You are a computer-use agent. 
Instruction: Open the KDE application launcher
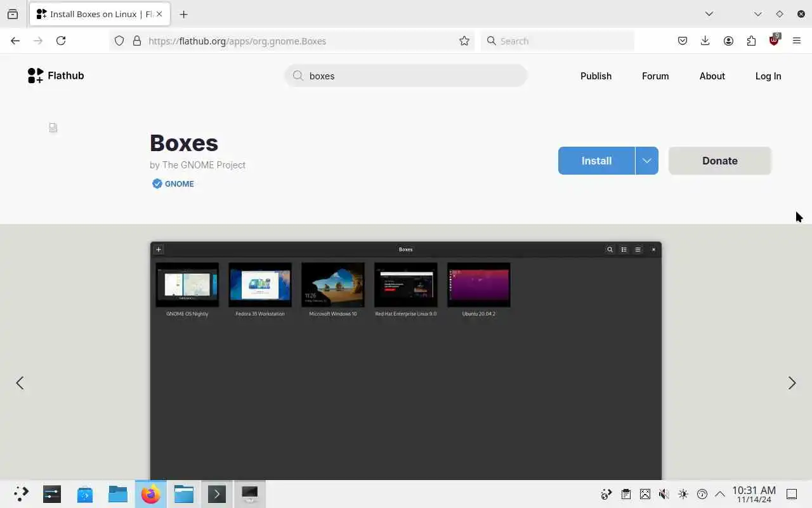click(x=21, y=494)
